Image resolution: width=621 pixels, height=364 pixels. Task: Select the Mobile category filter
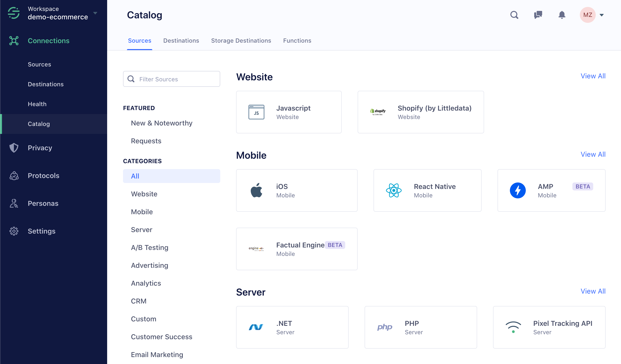pyautogui.click(x=142, y=212)
